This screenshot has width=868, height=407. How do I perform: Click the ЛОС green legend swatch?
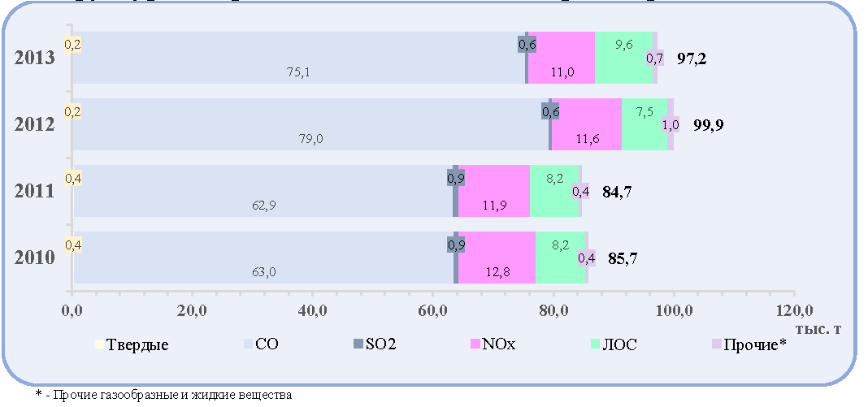point(595,344)
